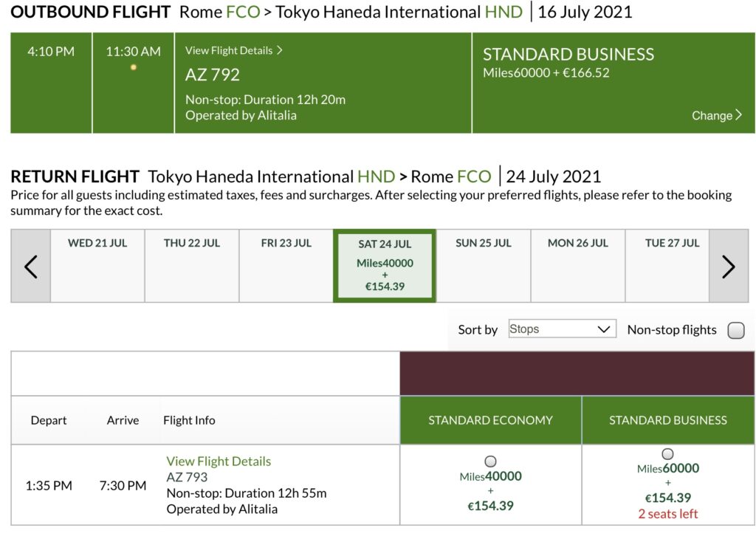Click the Change arrow for outbound flight
Image resolution: width=756 pixels, height=556 pixels.
739,115
